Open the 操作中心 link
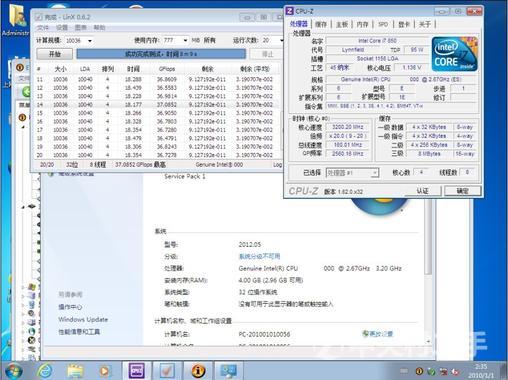This screenshot has width=508, height=380. tap(70, 307)
